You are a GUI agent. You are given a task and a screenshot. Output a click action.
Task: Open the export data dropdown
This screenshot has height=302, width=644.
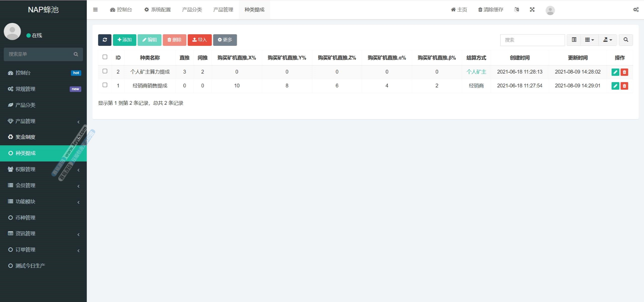(x=608, y=40)
